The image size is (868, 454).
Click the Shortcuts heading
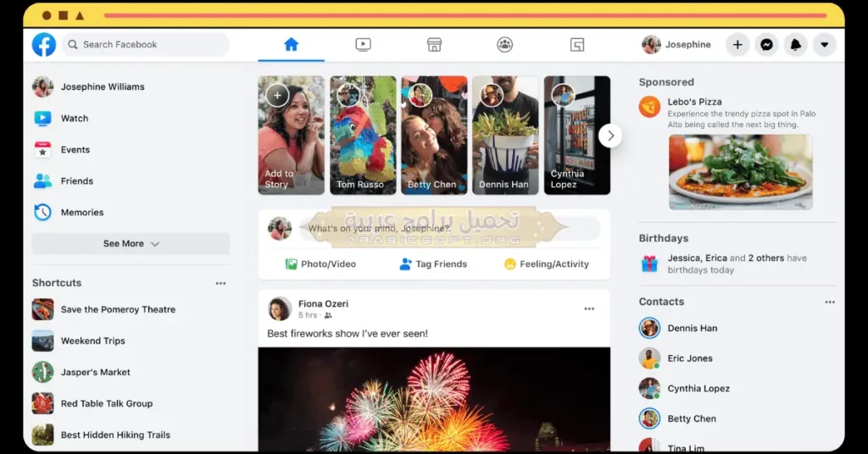click(x=57, y=283)
